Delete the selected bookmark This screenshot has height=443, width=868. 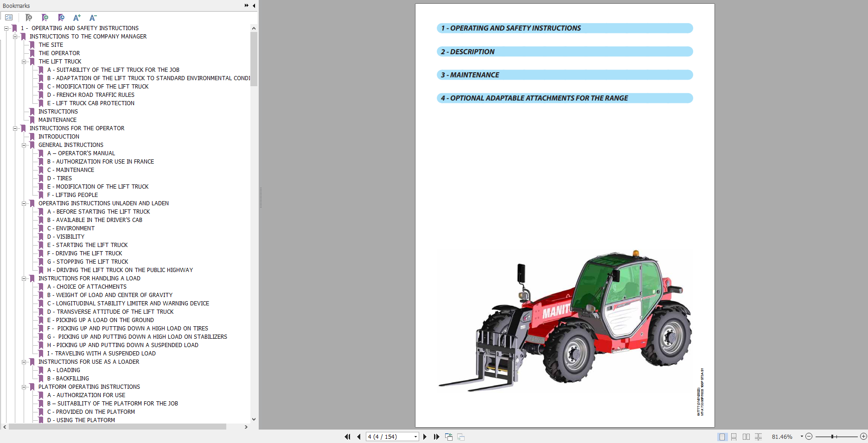[x=29, y=18]
